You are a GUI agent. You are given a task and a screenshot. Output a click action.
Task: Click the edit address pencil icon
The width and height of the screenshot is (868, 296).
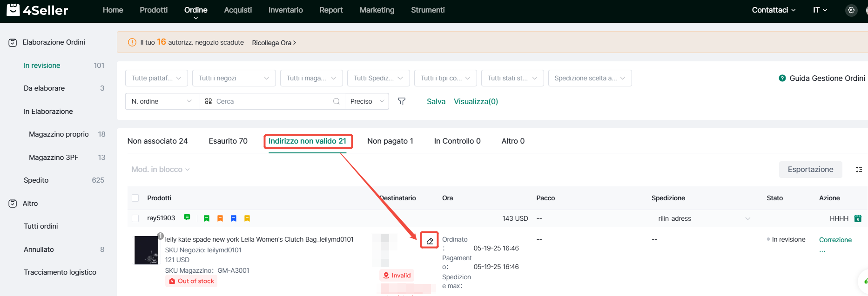pyautogui.click(x=430, y=241)
